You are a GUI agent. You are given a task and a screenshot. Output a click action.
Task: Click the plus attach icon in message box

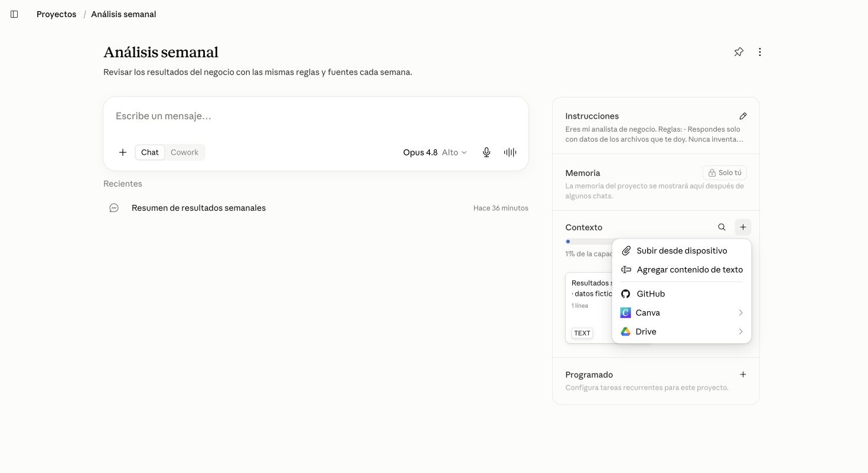123,152
